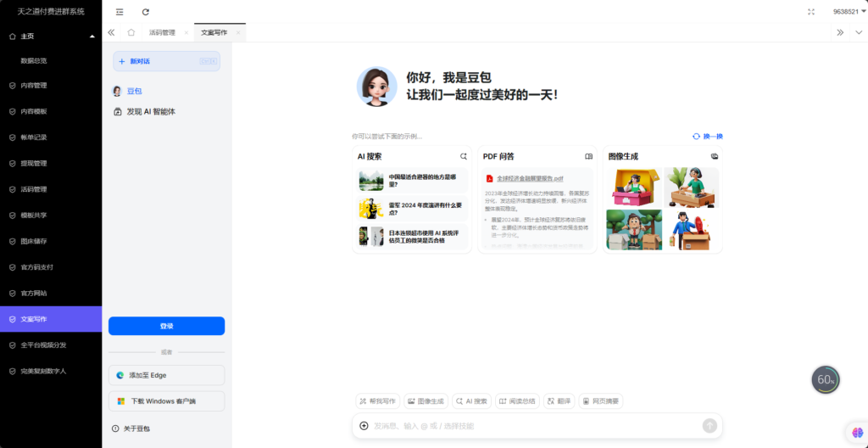The height and width of the screenshot is (448, 868).
Task: Click the 豆包 avatar image
Action: click(376, 87)
